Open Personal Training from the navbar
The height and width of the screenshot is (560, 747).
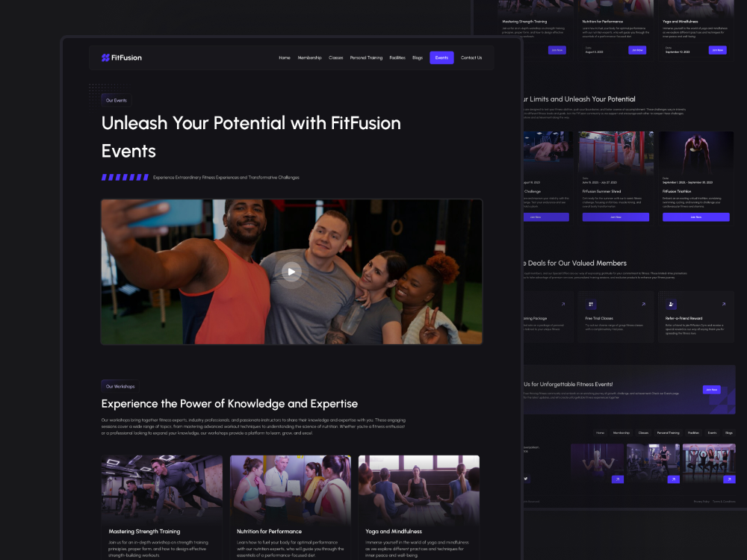(366, 57)
